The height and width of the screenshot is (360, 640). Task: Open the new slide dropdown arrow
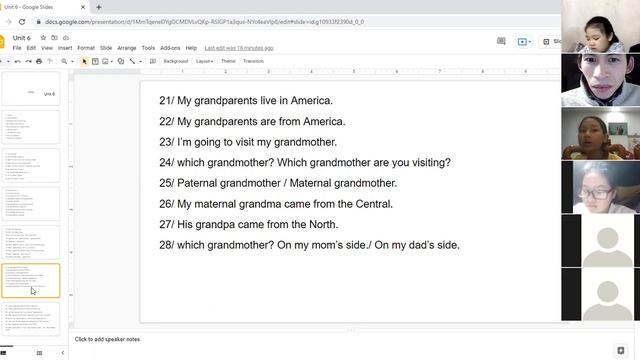[8, 61]
